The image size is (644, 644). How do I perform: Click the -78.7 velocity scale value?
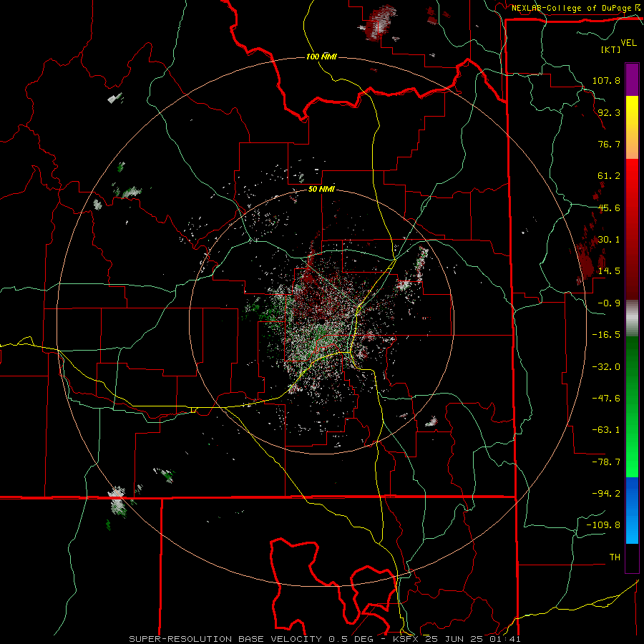coord(606,462)
